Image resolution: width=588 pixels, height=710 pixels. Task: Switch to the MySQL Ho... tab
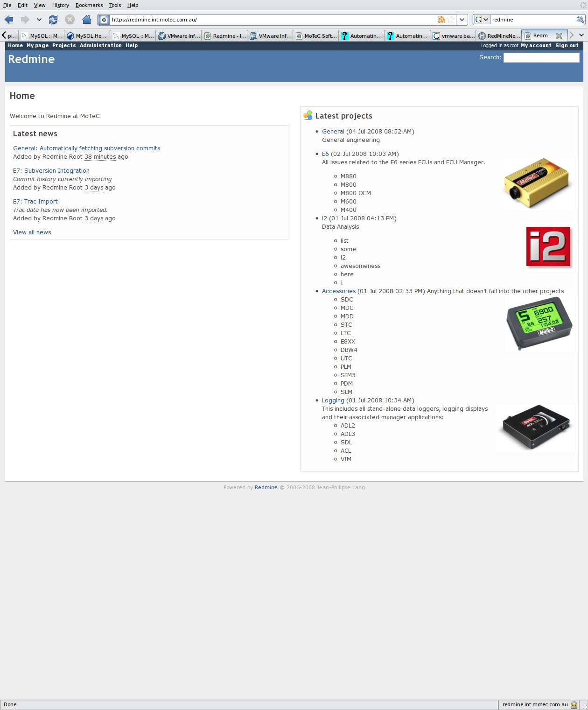click(x=87, y=35)
